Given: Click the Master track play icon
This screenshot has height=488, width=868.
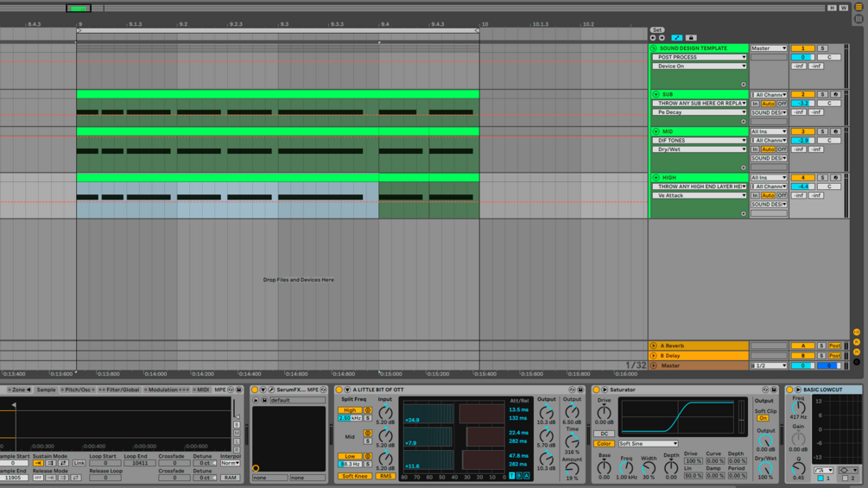Looking at the screenshot, I should (654, 365).
